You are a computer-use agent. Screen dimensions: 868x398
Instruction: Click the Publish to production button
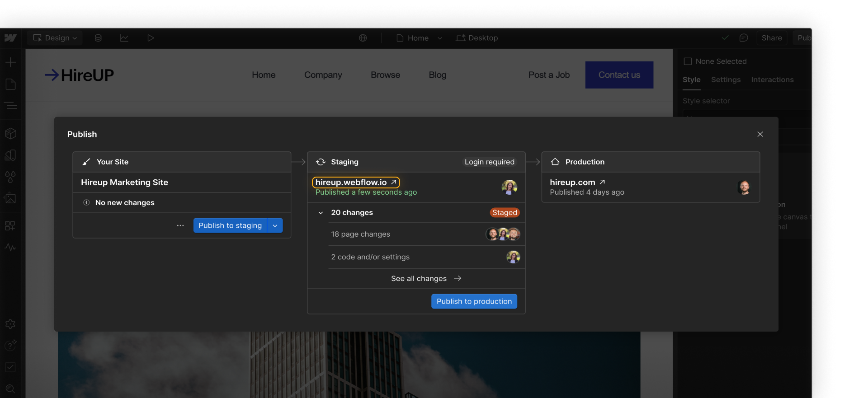[474, 301]
